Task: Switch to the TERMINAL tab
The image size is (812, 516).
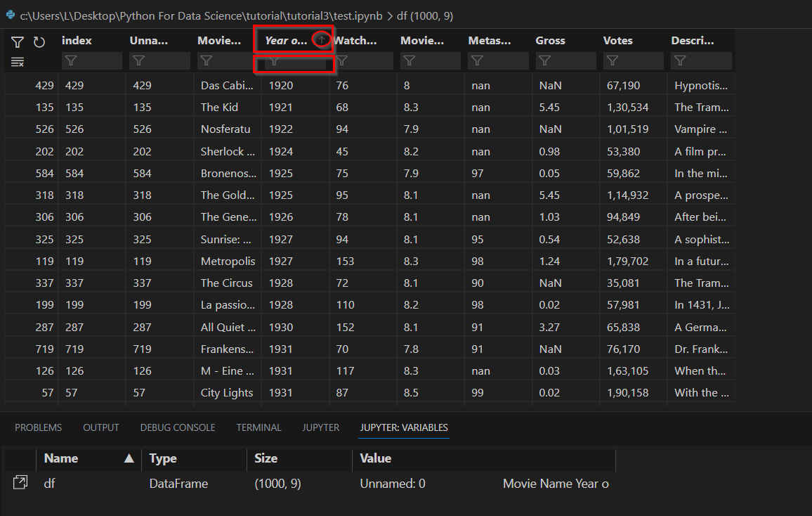Action: click(258, 427)
